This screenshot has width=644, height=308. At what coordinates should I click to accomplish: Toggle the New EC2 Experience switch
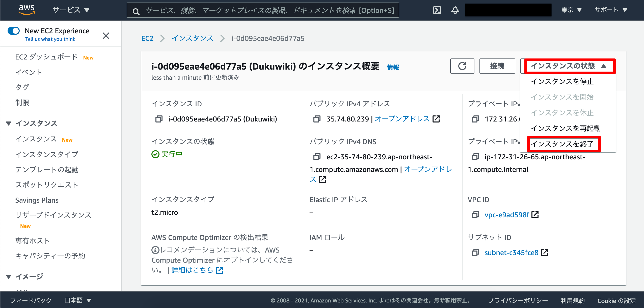click(14, 31)
